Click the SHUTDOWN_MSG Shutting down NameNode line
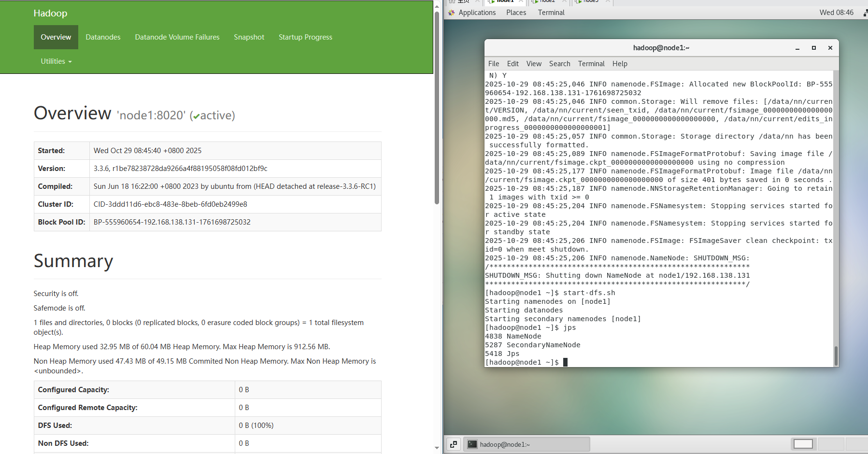Screen dimensions: 868x454 pyautogui.click(x=617, y=275)
